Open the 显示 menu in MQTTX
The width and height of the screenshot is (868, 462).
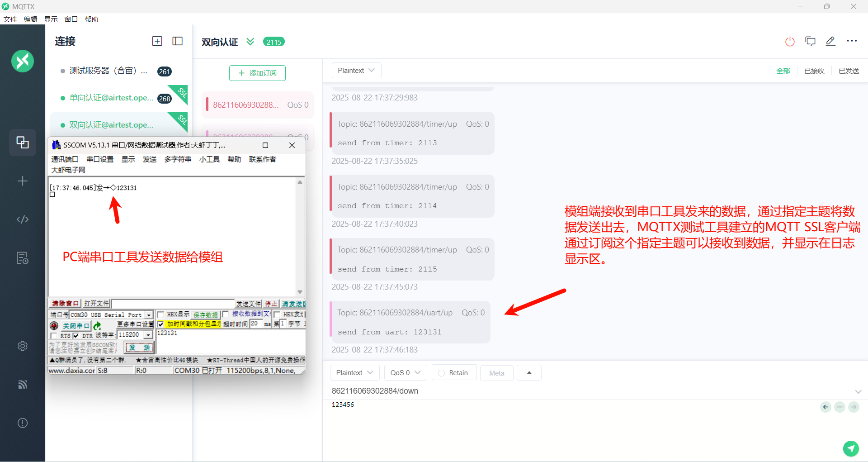coord(51,19)
